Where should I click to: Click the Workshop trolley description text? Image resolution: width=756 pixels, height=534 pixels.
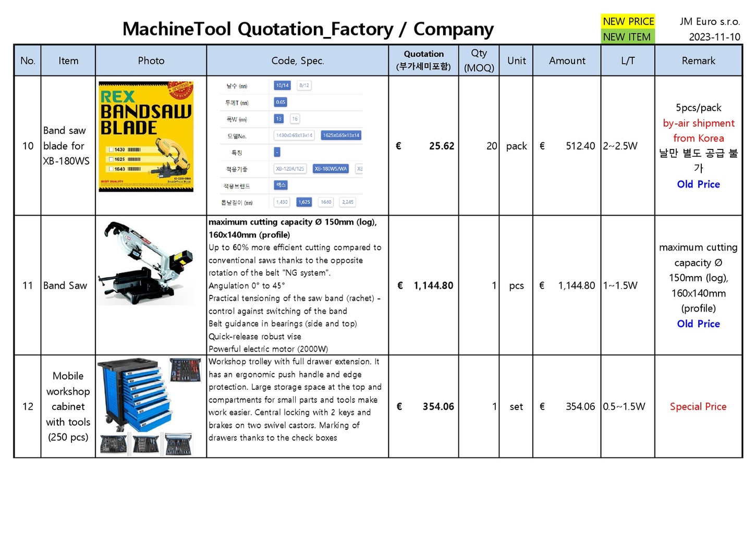point(295,400)
